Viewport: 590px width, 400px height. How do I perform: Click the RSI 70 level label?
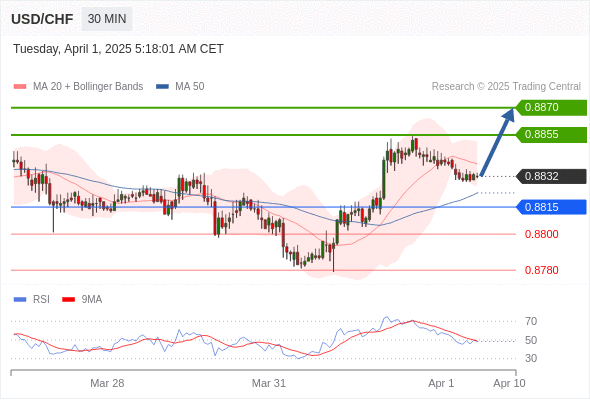tap(531, 321)
